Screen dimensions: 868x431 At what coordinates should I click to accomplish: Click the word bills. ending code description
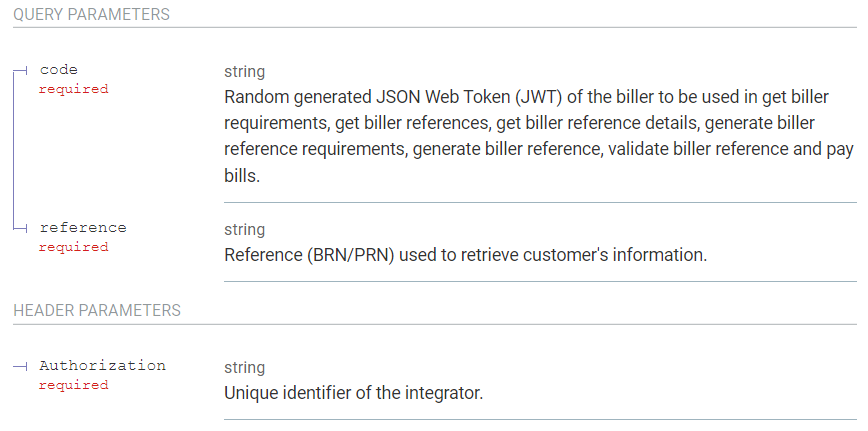pyautogui.click(x=242, y=176)
